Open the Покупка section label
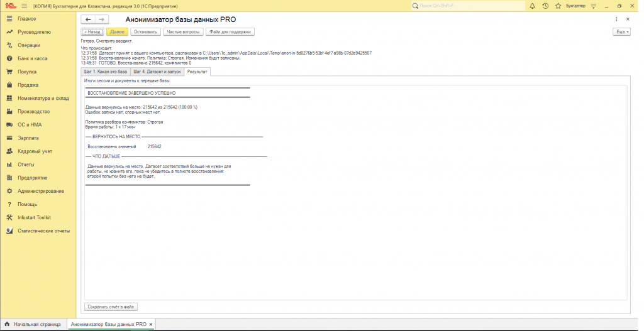 tap(27, 72)
